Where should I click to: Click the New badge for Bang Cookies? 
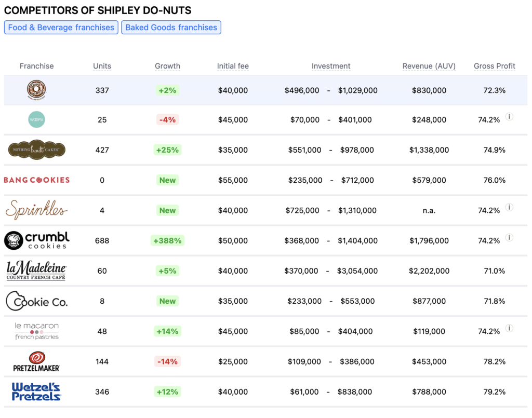click(x=168, y=180)
